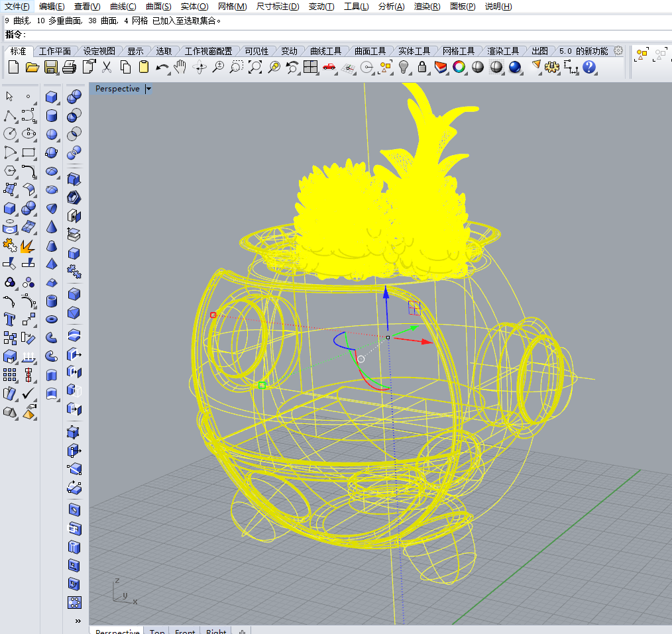
Task: Click the Boolean union icon
Action: (74, 97)
